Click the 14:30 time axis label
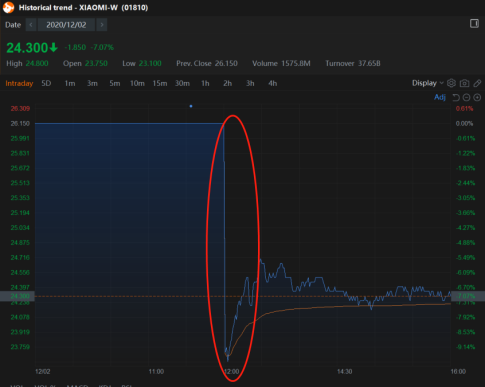Image resolution: width=485 pixels, height=387 pixels. (344, 371)
